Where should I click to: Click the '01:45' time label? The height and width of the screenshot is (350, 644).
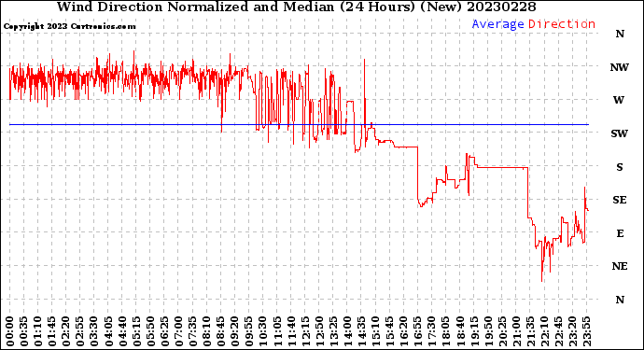tap(52, 331)
